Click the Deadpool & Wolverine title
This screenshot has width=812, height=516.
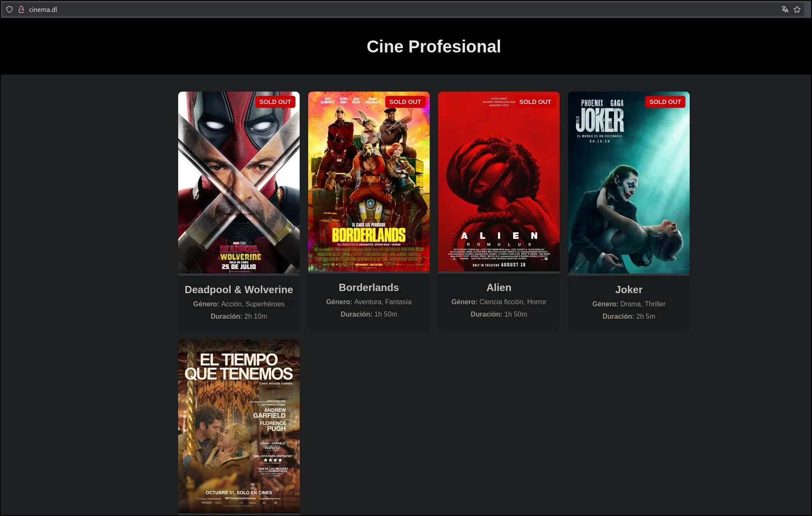(239, 290)
